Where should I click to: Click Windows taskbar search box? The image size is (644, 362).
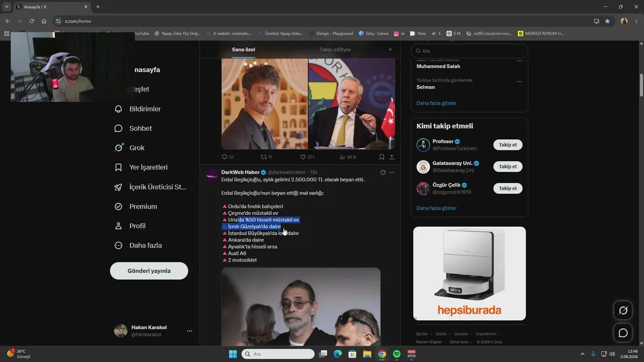278,354
